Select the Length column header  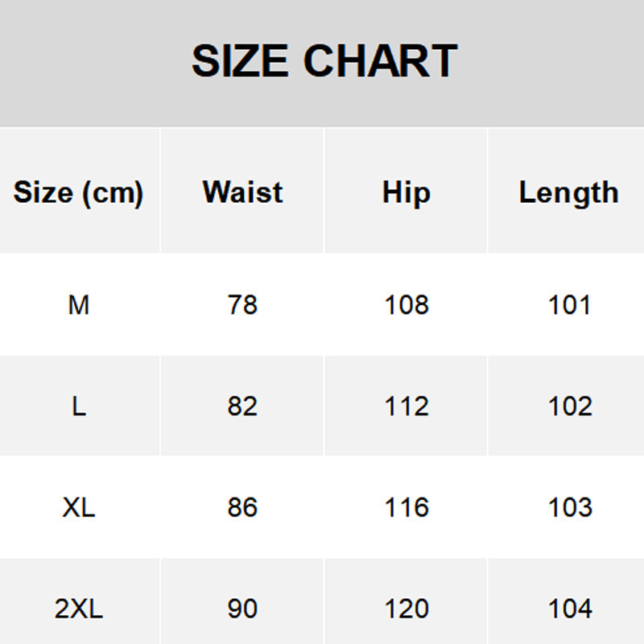coord(568,192)
